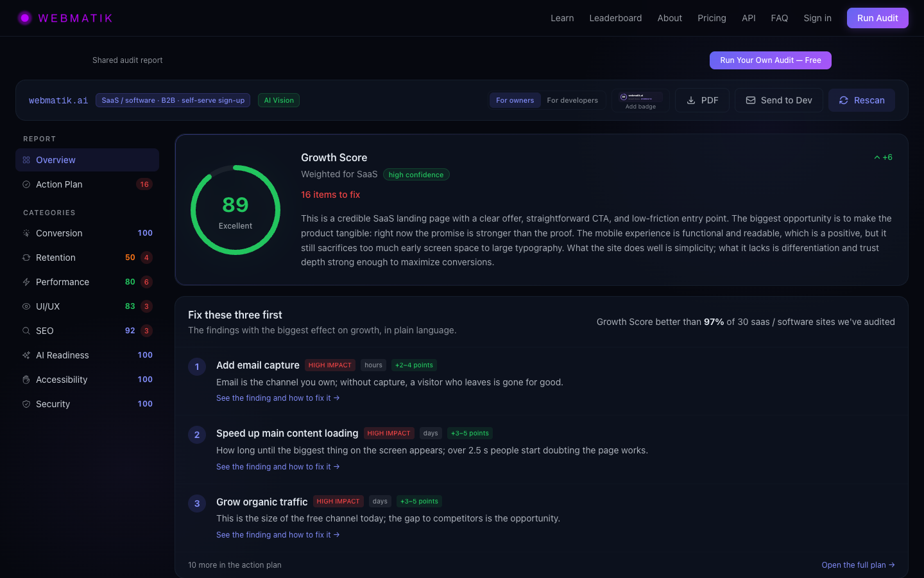Viewport: 924px width, 578px height.
Task: Click Run Your Own Audit — Free
Action: [x=770, y=60]
